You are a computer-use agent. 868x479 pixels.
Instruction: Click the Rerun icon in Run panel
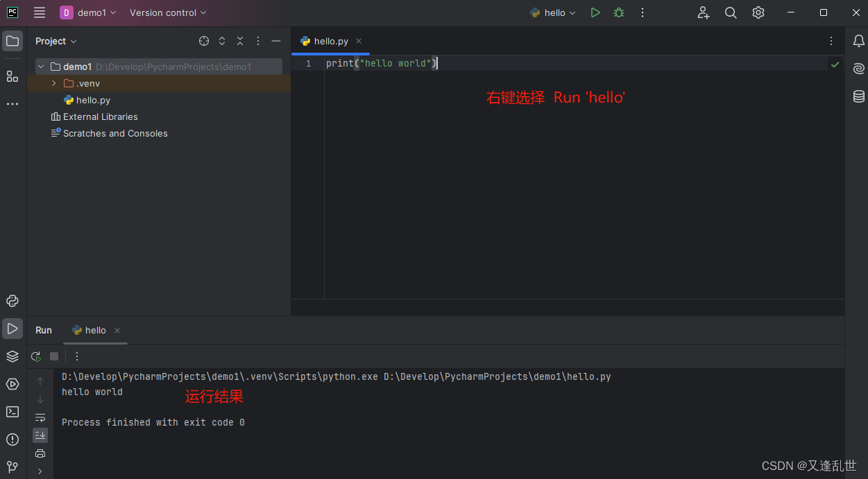pos(36,356)
